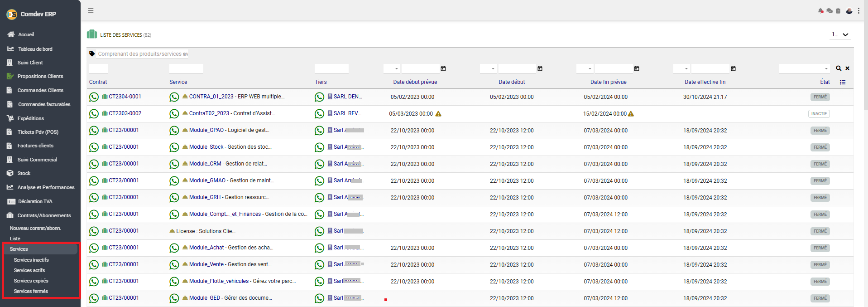Open the column selector list icon
The width and height of the screenshot is (868, 307).
click(x=843, y=82)
